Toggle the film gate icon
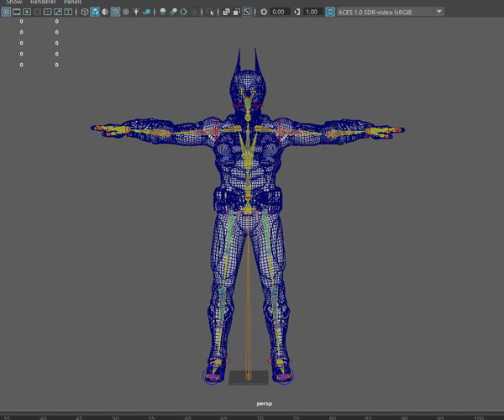The width and height of the screenshot is (504, 420). [x=17, y=13]
